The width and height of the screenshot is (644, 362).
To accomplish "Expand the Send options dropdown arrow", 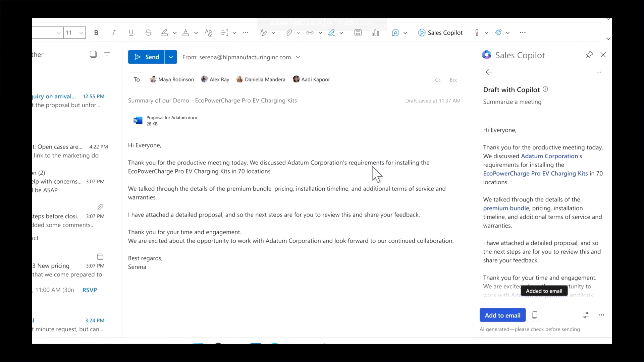I will coord(171,57).
